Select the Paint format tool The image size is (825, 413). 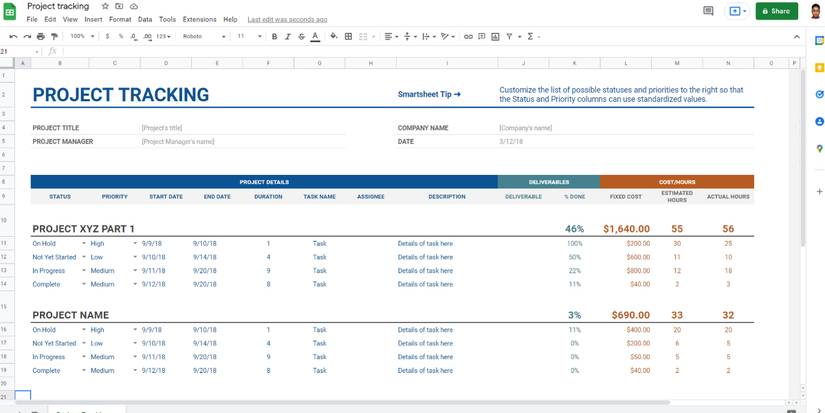(x=54, y=37)
